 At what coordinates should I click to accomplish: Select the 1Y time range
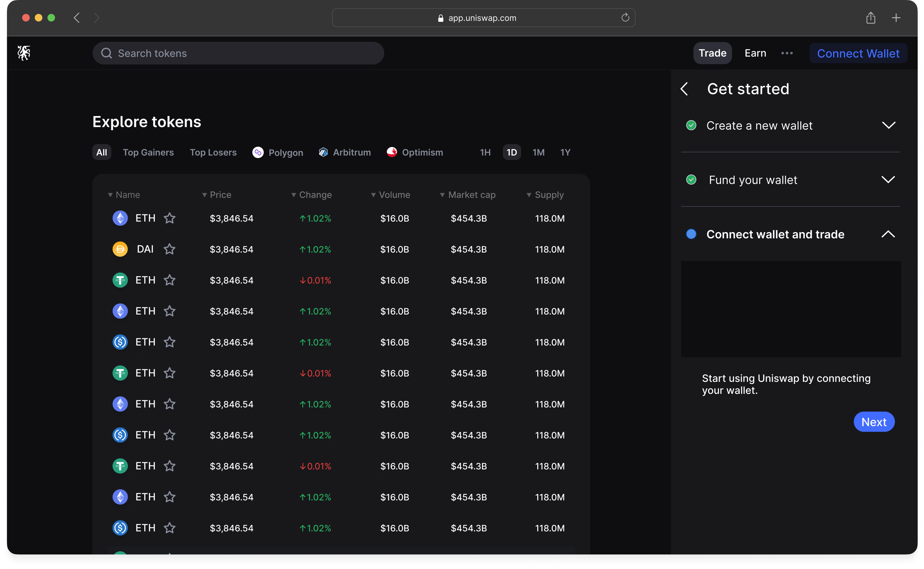(565, 152)
